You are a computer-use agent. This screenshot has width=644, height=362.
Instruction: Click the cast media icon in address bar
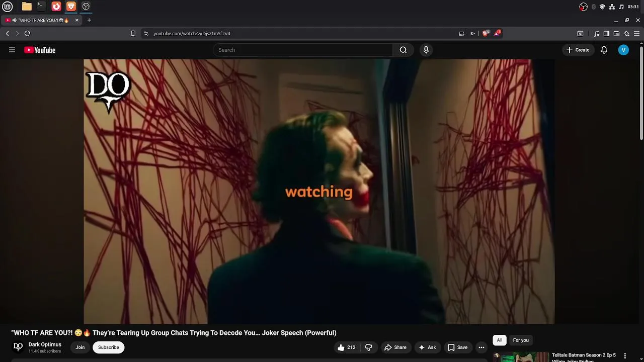tap(461, 33)
